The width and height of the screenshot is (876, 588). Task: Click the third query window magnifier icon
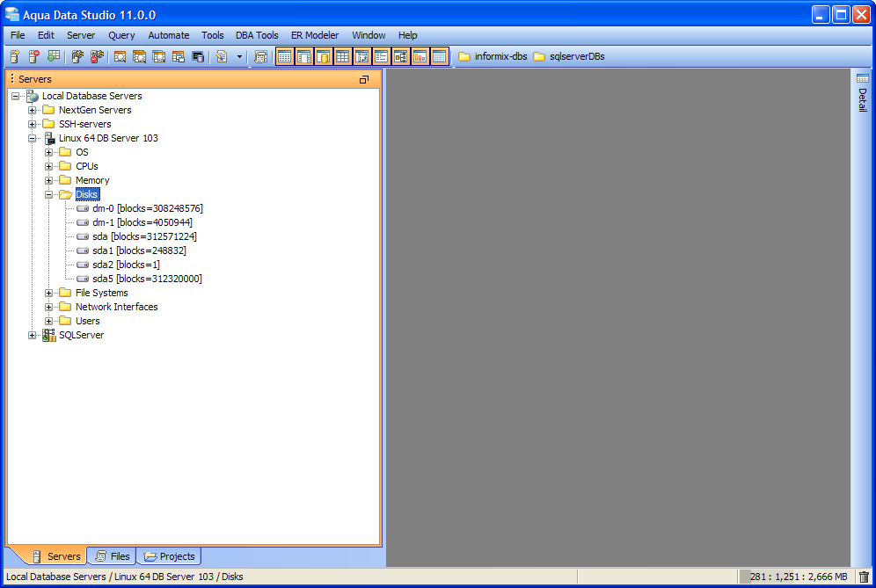158,56
